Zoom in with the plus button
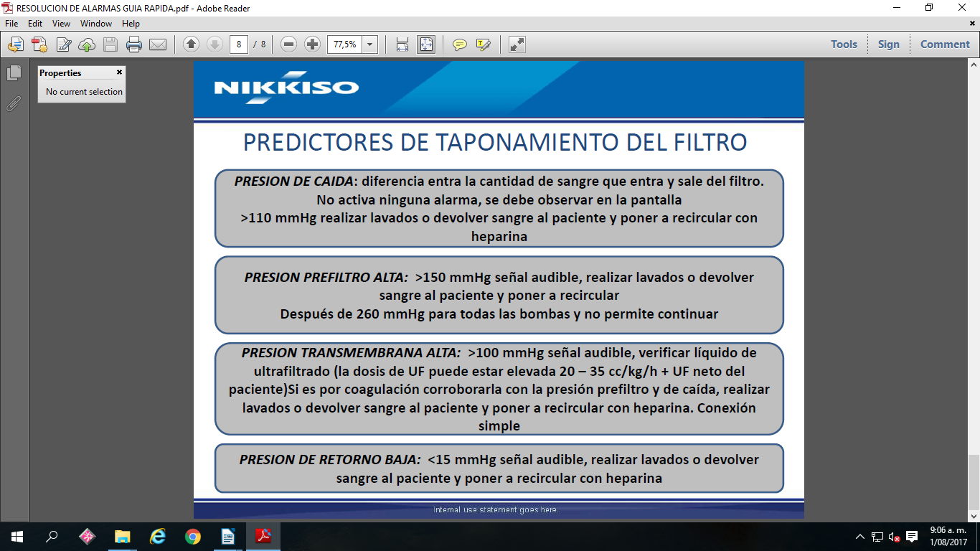 (312, 44)
